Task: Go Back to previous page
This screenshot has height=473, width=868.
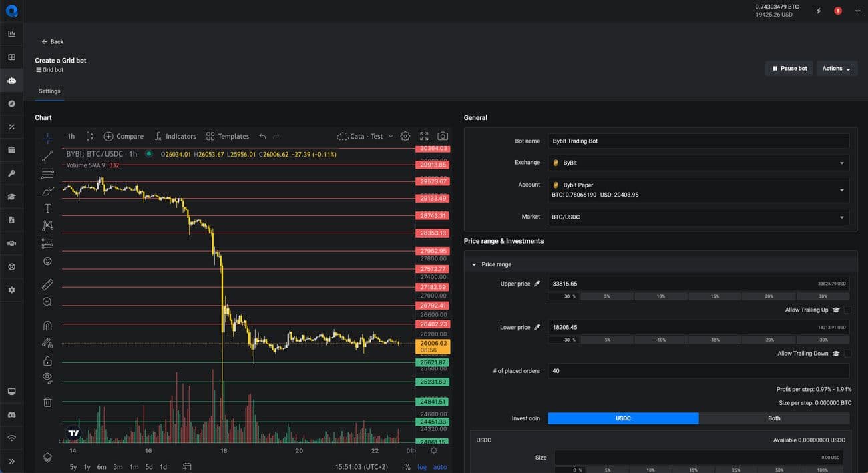Action: (53, 41)
